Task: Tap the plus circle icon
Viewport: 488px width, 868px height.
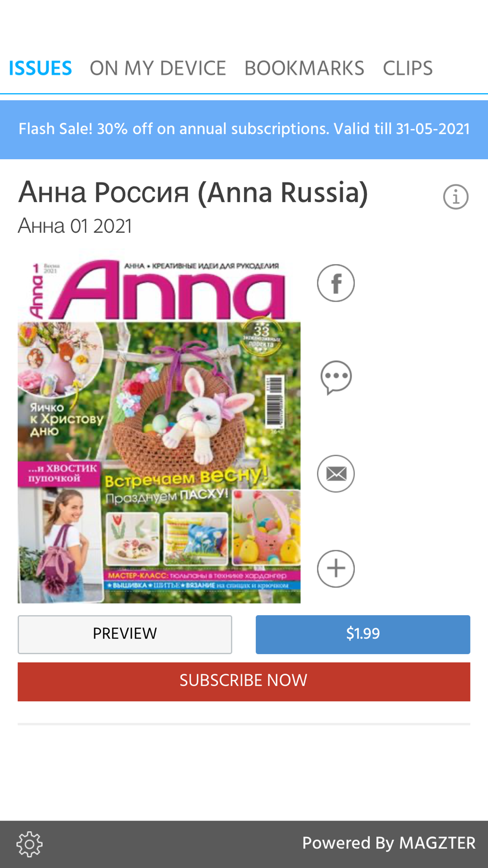Action: [336, 569]
